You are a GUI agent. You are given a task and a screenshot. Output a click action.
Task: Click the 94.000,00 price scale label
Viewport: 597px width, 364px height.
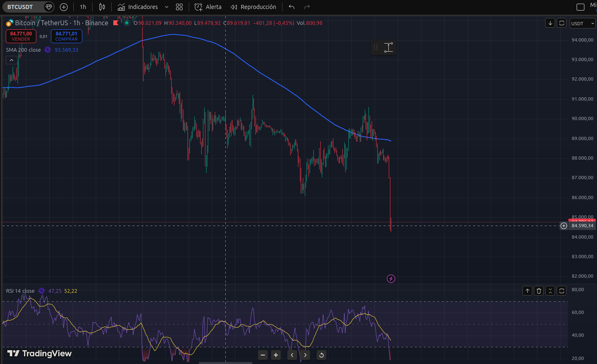click(x=582, y=40)
